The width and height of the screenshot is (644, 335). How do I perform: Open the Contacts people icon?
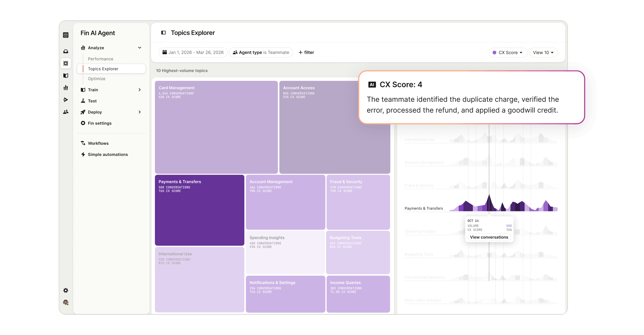66,112
